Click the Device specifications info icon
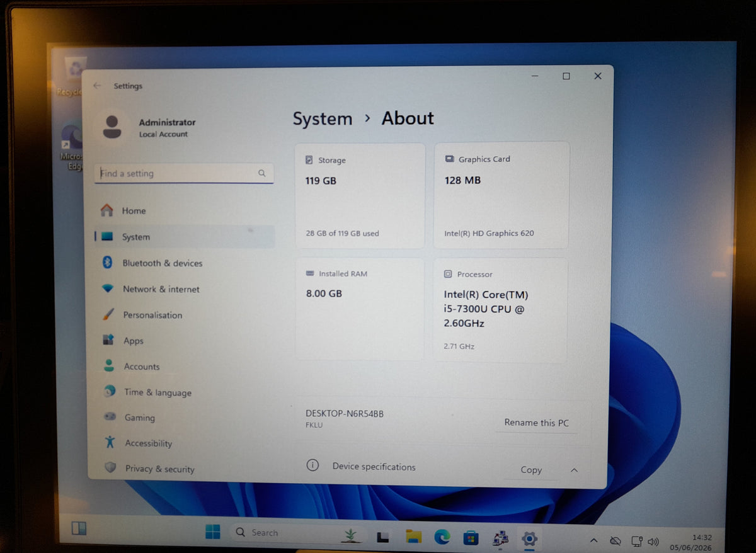The image size is (756, 553). (x=312, y=465)
